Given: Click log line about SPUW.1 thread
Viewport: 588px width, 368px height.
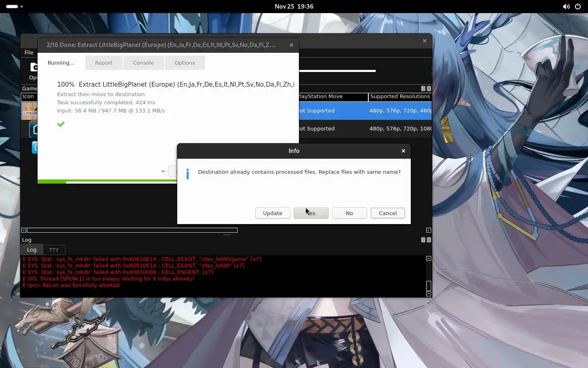Looking at the screenshot, I should point(108,279).
